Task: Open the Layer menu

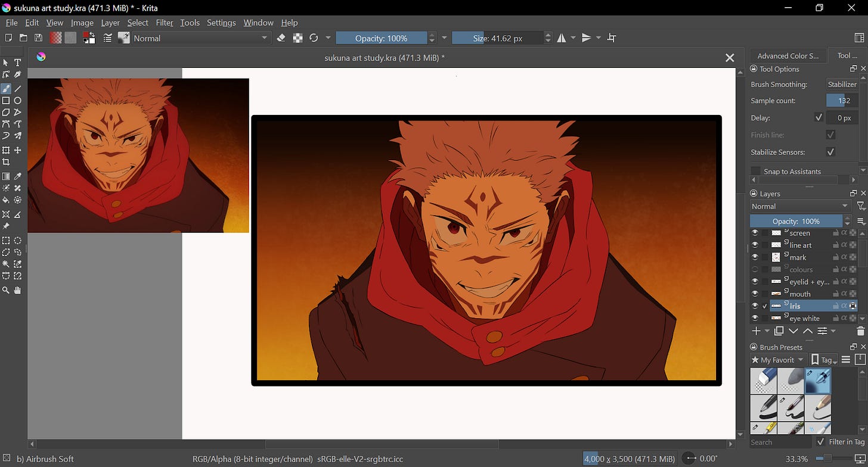Action: pos(110,23)
